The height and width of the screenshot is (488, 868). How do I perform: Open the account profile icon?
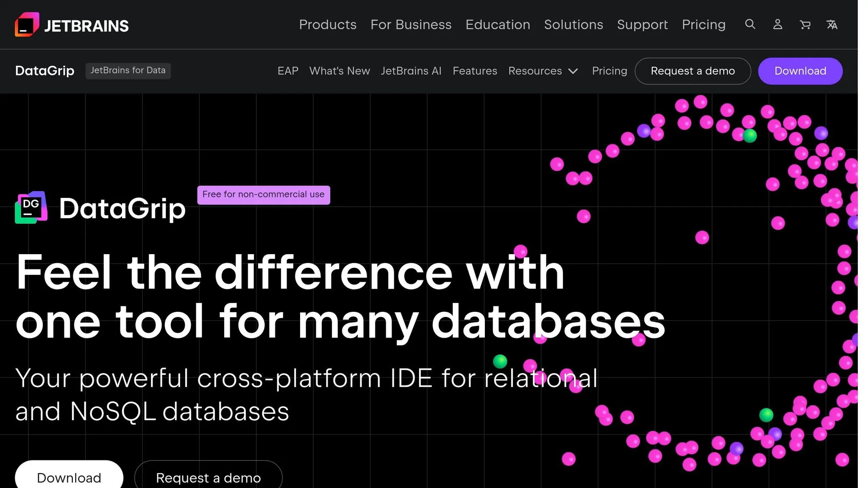click(x=778, y=24)
